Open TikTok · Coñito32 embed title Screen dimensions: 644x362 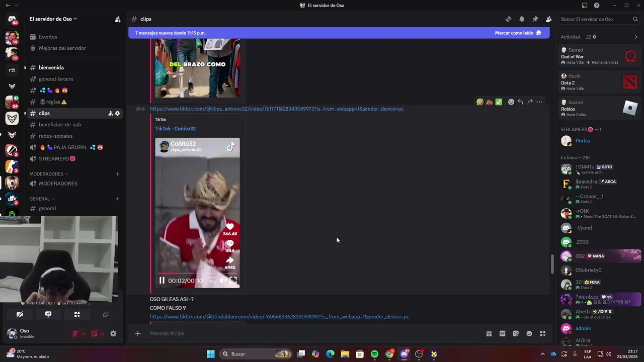click(x=176, y=129)
